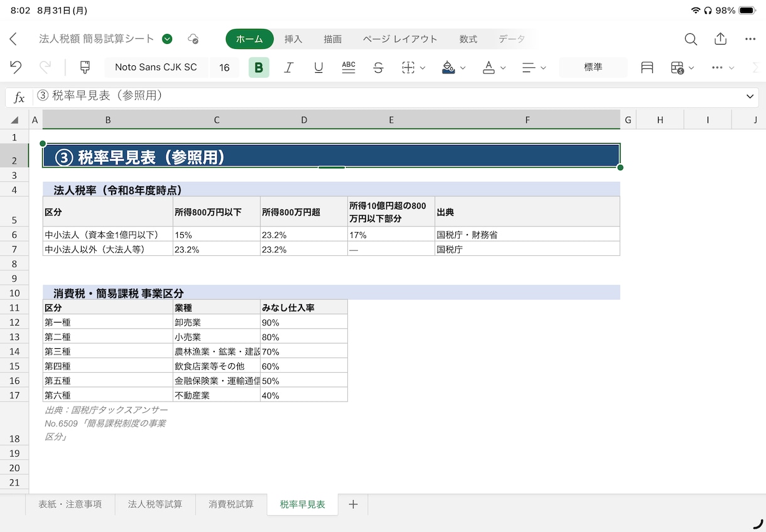Open the ページ レイアウト tab
Image resolution: width=766 pixels, height=532 pixels.
[400, 39]
